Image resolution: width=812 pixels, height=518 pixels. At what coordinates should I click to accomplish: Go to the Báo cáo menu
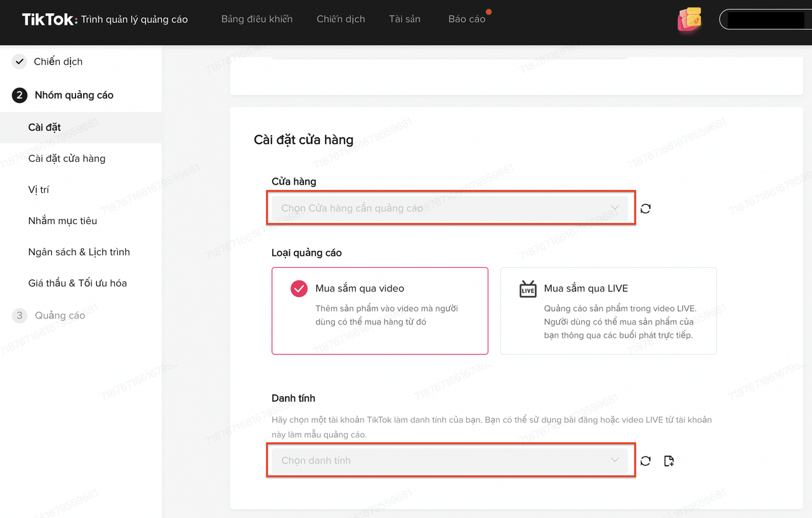(466, 19)
